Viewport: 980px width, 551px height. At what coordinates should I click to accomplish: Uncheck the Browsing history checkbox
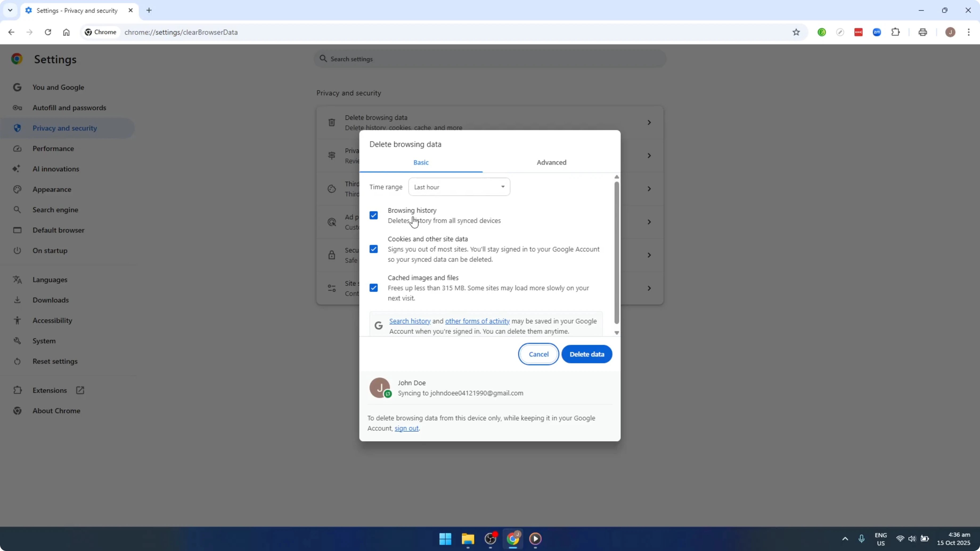point(374,215)
